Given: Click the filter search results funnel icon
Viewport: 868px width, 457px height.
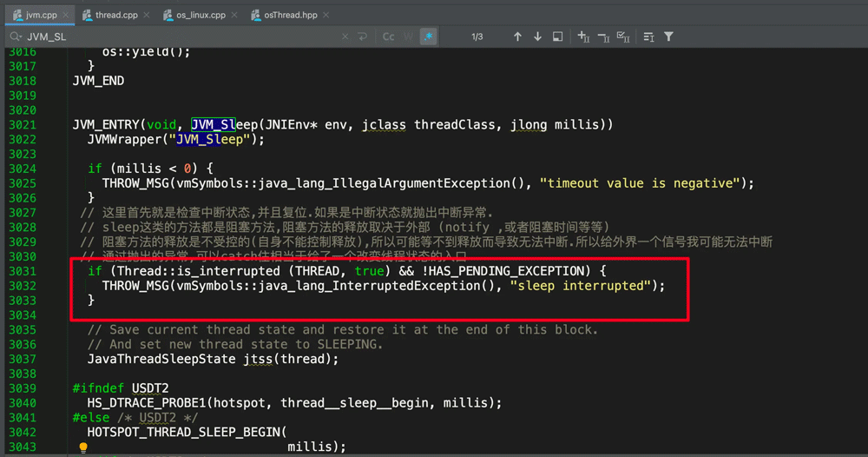Looking at the screenshot, I should pos(668,36).
